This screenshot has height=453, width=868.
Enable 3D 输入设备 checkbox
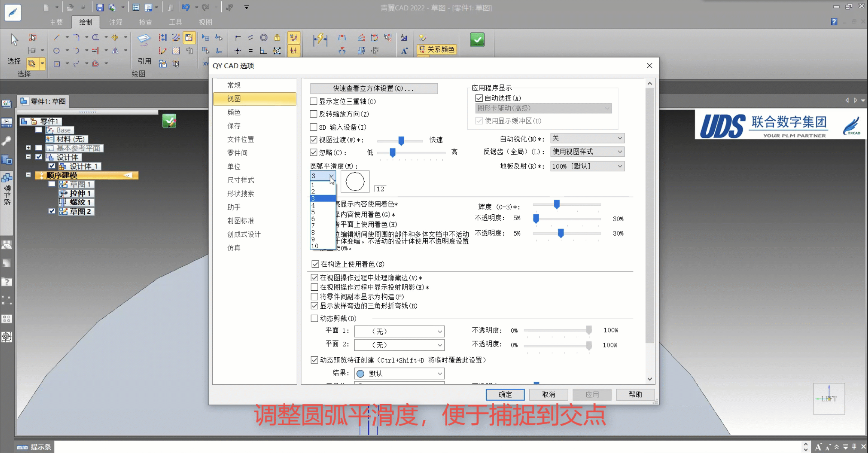[x=314, y=127]
